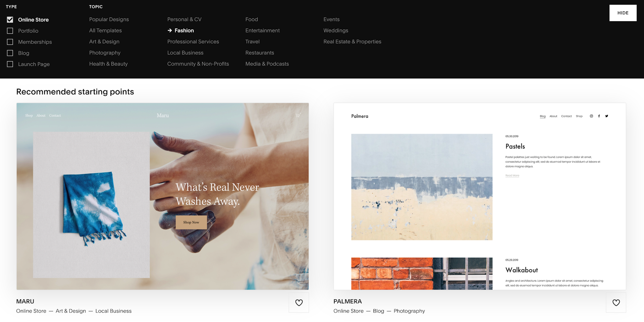
Task: Check the Blog type filter
Action: pyautogui.click(x=10, y=53)
